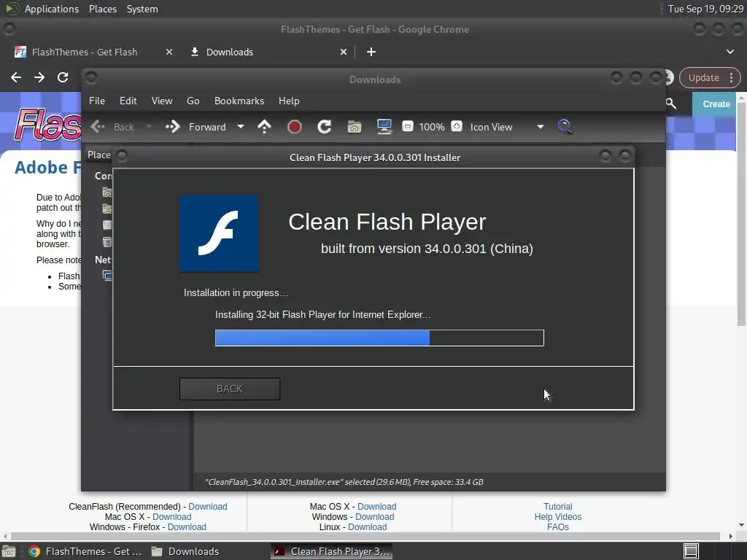The image size is (747, 560).
Task: Click the Flash Player logo in installer
Action: pyautogui.click(x=219, y=233)
